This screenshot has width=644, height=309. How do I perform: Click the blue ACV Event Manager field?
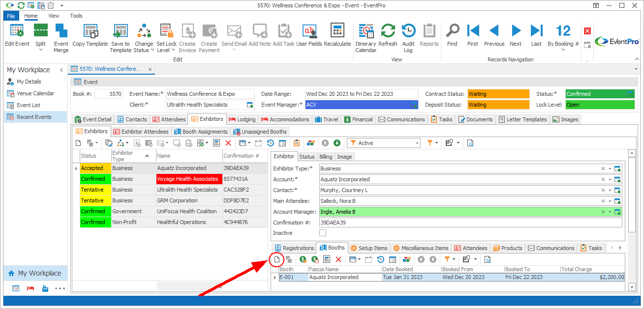click(x=361, y=105)
